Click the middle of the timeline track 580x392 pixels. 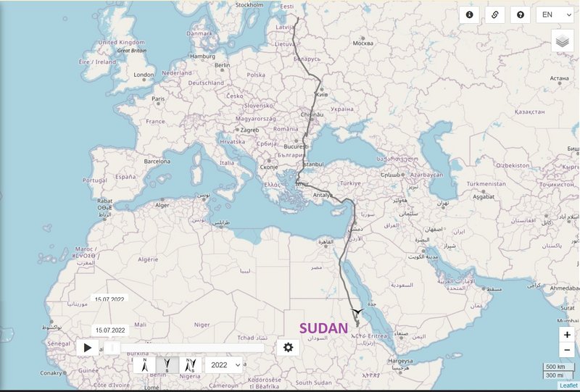184,348
